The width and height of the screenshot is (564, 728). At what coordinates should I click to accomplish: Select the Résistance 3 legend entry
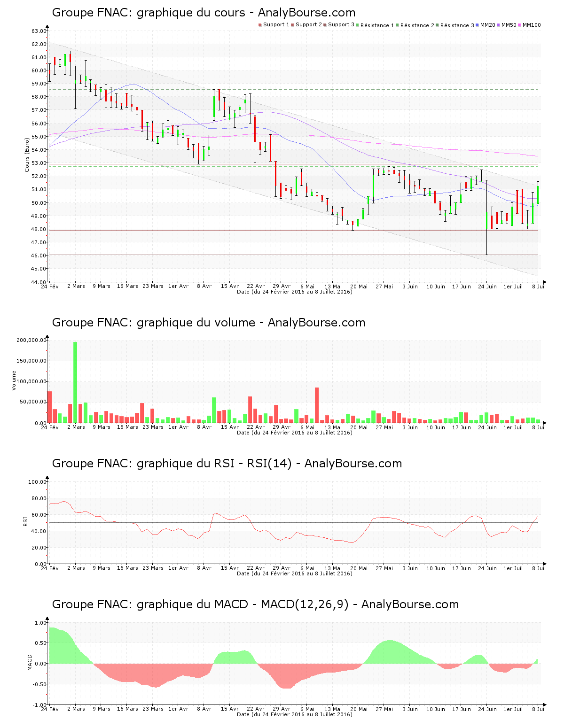coord(455,25)
